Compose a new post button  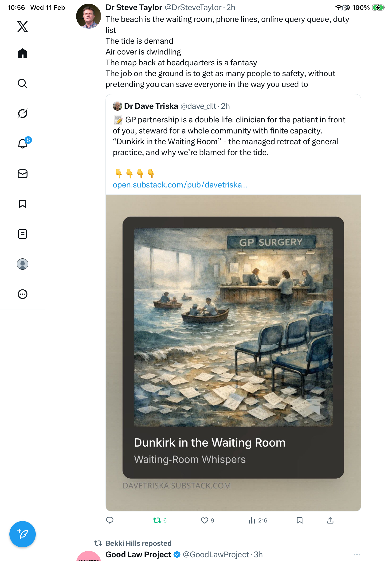pyautogui.click(x=23, y=534)
